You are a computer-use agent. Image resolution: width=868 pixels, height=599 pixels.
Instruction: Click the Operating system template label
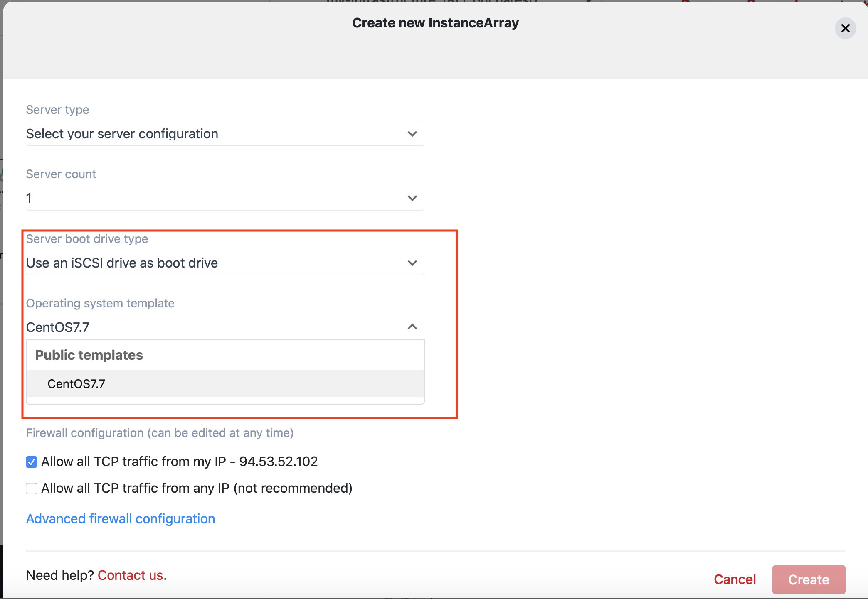point(100,303)
